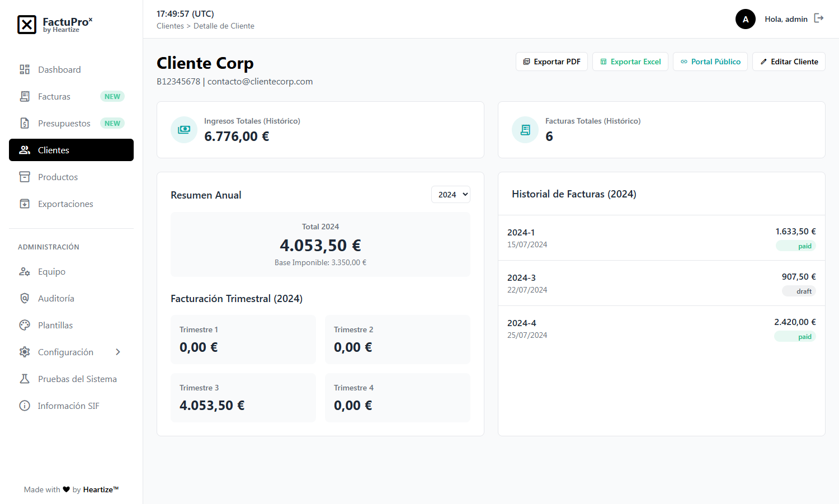839x504 pixels.
Task: Open Presupuestos menu item
Action: click(x=64, y=124)
